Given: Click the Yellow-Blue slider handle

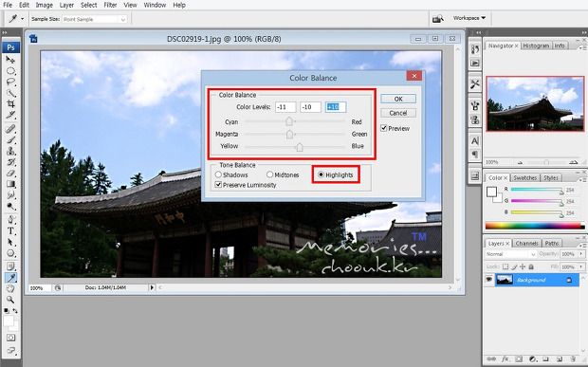Looking at the screenshot, I should pos(300,147).
